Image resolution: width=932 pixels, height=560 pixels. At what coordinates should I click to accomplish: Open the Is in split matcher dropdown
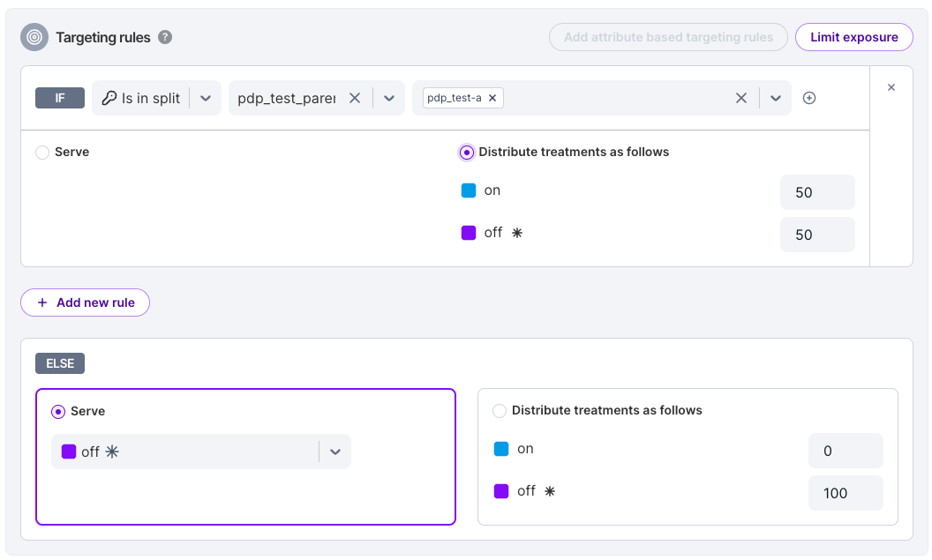(x=206, y=98)
